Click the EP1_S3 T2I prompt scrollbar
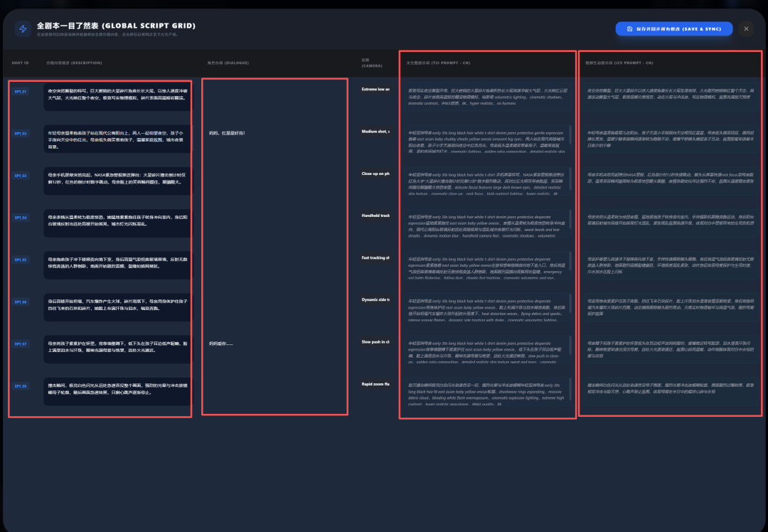Viewport: 768px width, 532px height. tap(570, 177)
